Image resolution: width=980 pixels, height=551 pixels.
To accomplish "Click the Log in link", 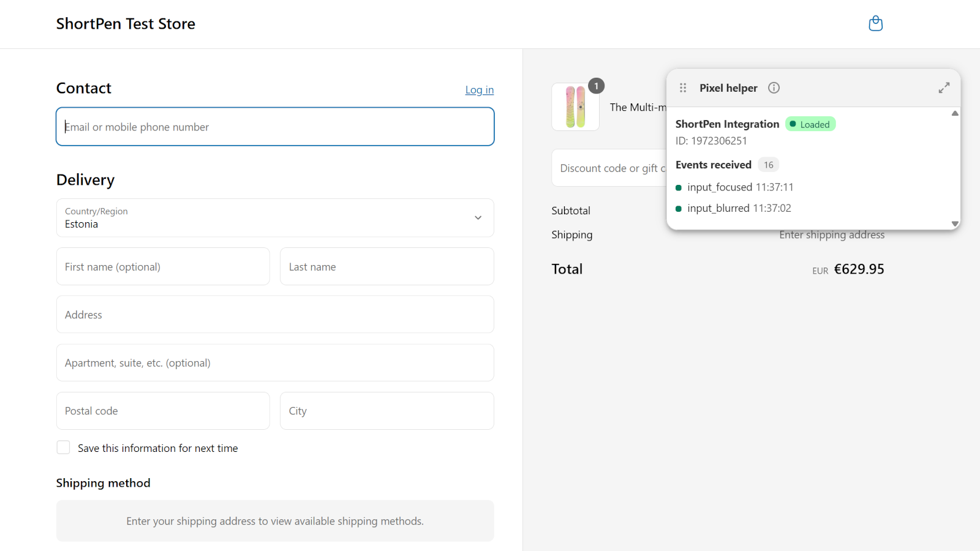I will (479, 90).
